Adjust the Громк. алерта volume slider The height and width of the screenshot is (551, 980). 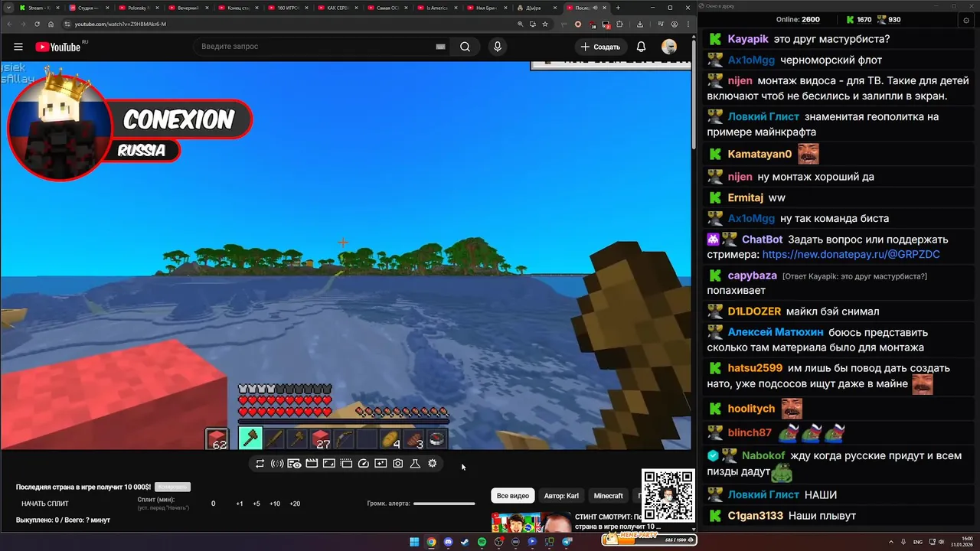[444, 504]
